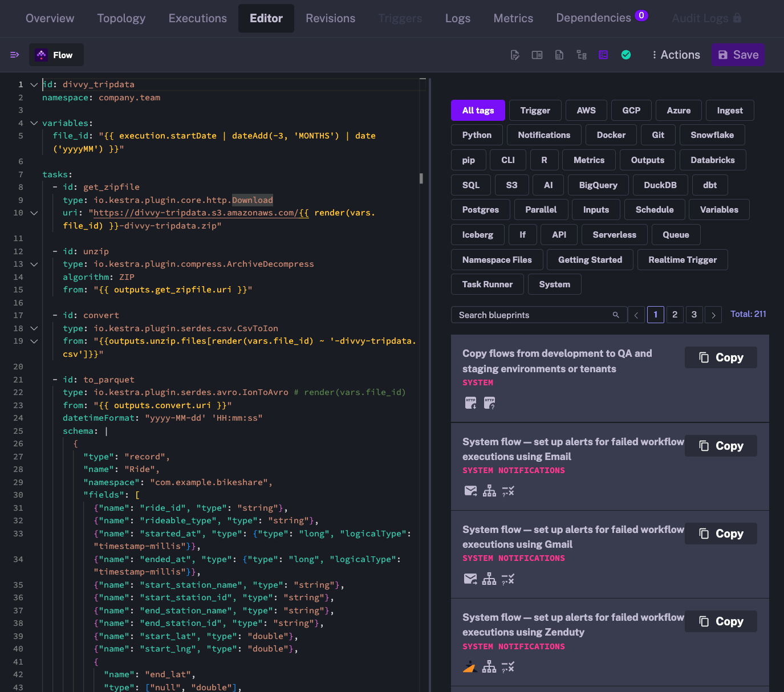Screen dimensions: 784x692
Task: Click the magnifier in Search blueprints
Action: [616, 315]
